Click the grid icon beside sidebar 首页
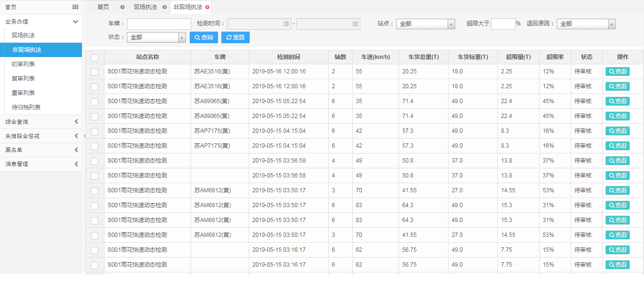 click(x=75, y=7)
